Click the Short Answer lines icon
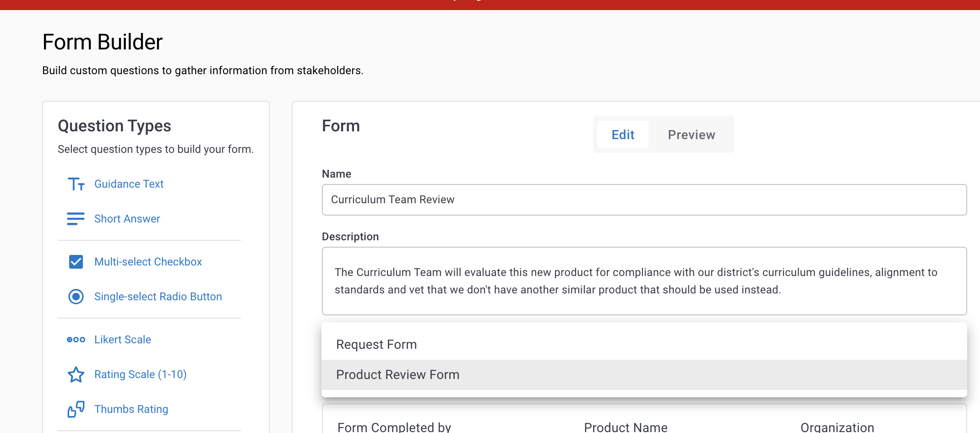 coord(76,219)
